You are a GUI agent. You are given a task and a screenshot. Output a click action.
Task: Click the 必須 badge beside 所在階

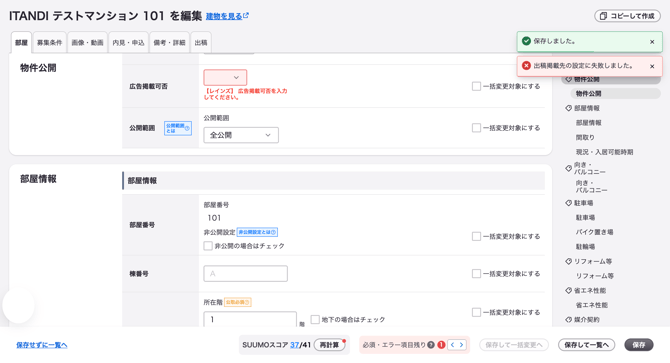coord(238,302)
